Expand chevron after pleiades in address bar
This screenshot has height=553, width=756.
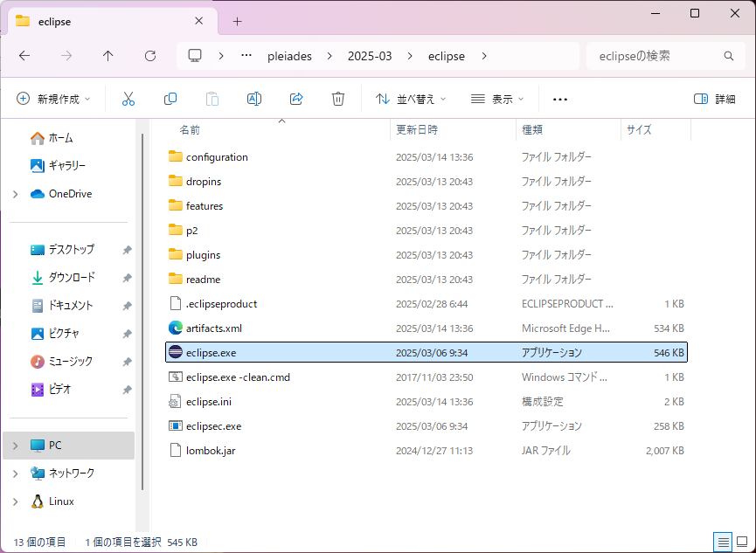[329, 56]
